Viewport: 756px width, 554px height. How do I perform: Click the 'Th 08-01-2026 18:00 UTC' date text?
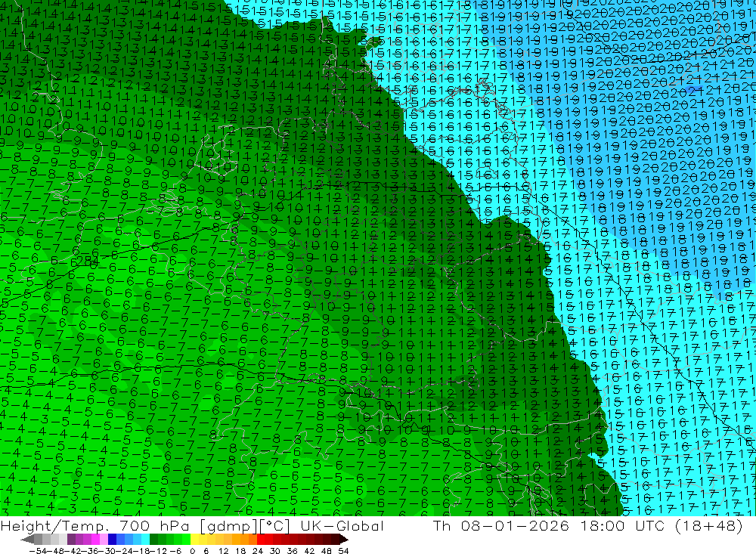tap(549, 525)
